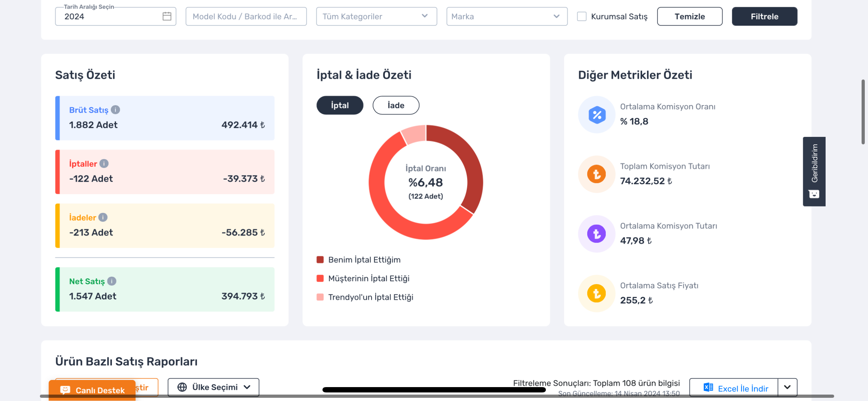868x401 pixels.
Task: Open the Geribildirim feedback side tab
Action: [814, 171]
